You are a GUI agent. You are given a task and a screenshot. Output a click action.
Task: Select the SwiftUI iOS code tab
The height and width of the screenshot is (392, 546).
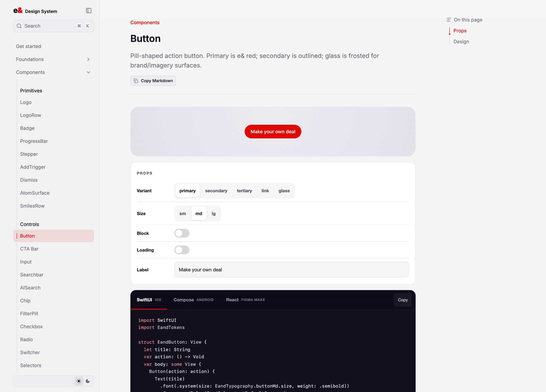pyautogui.click(x=149, y=300)
